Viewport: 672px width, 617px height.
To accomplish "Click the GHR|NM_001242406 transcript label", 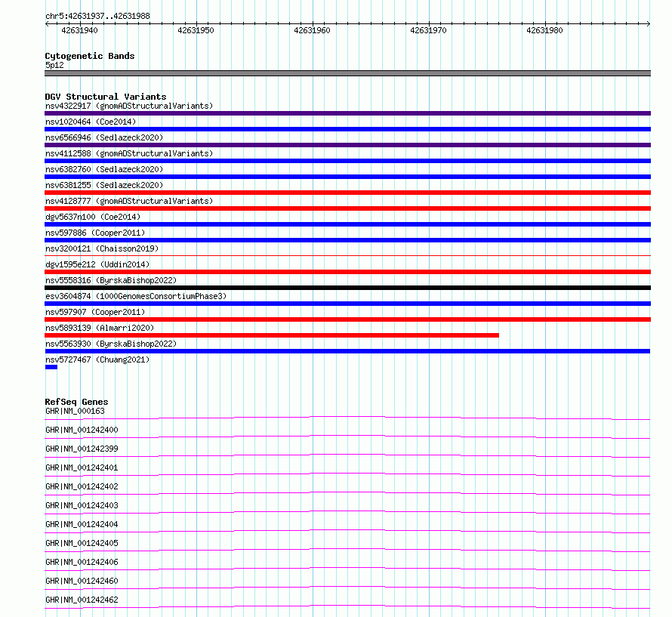I will tap(82, 562).
